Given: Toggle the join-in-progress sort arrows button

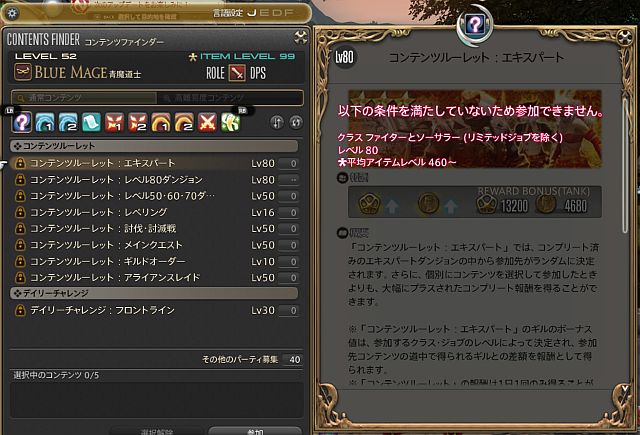Looking at the screenshot, I should tap(277, 122).
